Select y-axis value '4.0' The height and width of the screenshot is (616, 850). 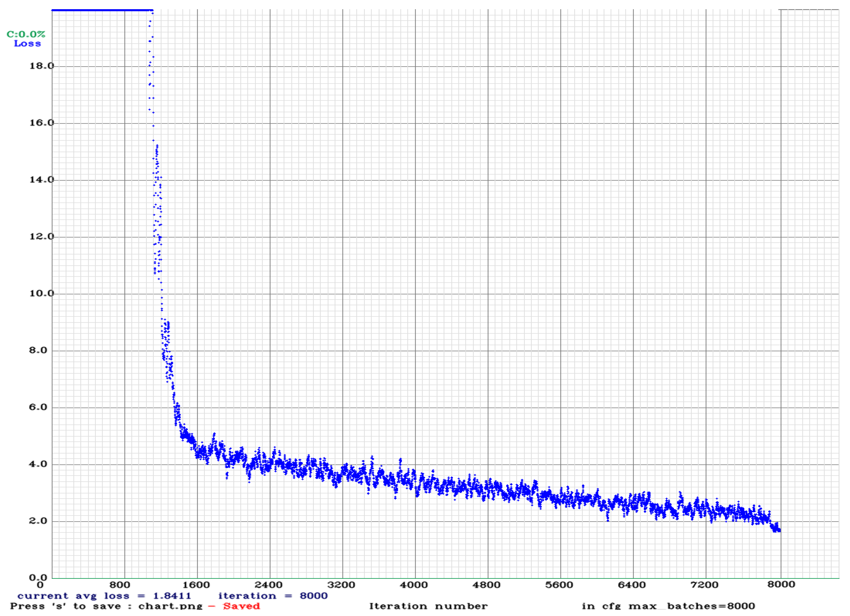coord(38,464)
